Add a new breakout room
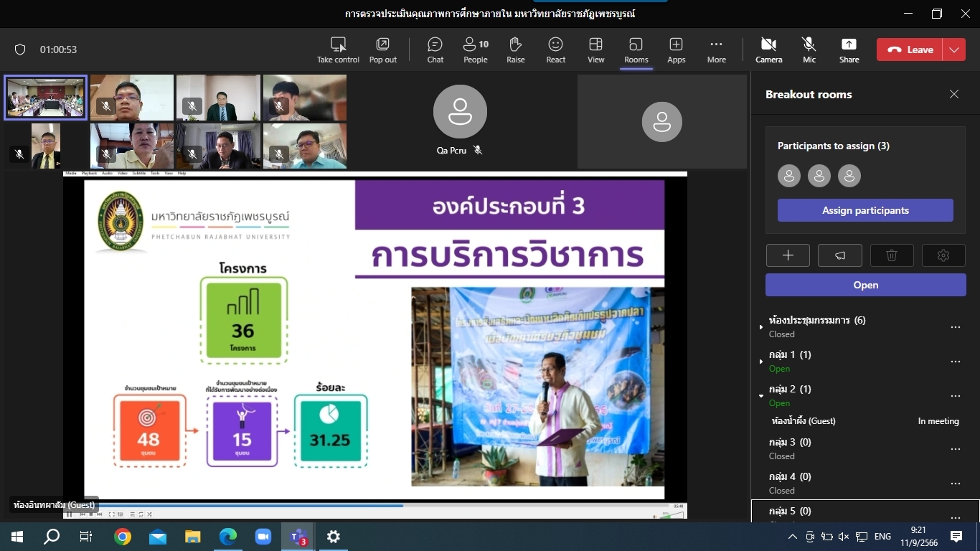 tap(788, 255)
